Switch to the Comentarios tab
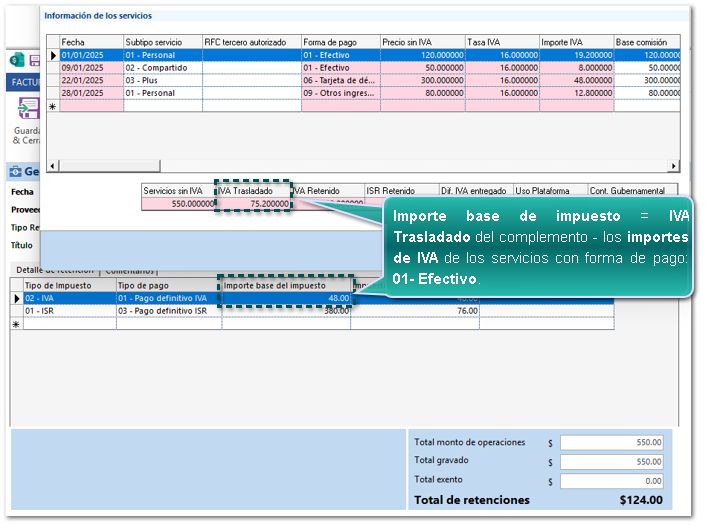The height and width of the screenshot is (525, 706). [130, 270]
